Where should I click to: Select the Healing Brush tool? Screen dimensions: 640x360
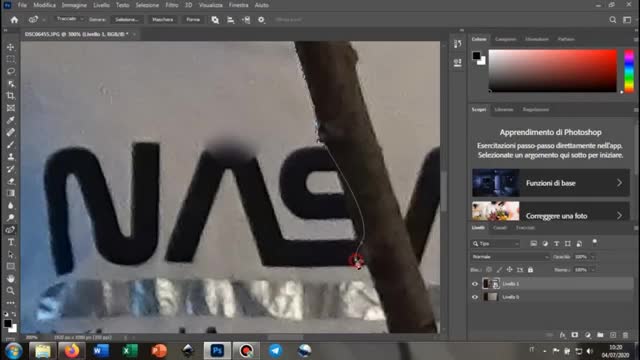point(11,132)
